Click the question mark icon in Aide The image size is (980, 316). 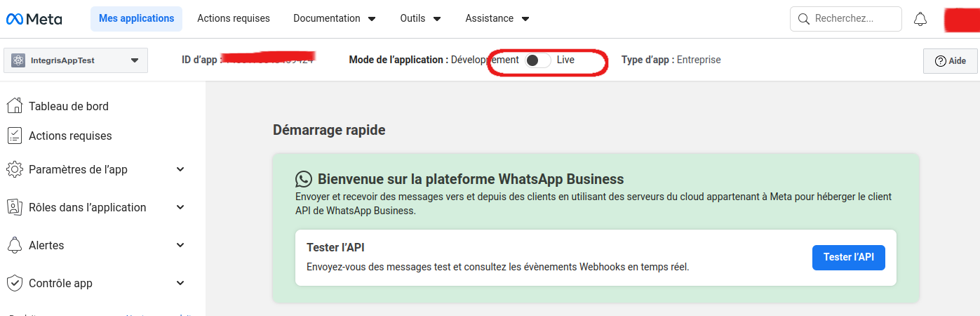tap(941, 61)
